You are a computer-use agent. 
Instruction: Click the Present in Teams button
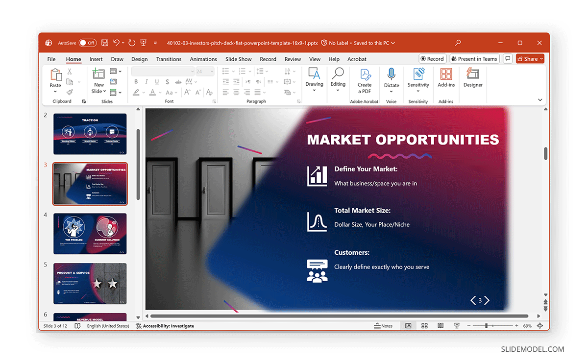tap(473, 59)
